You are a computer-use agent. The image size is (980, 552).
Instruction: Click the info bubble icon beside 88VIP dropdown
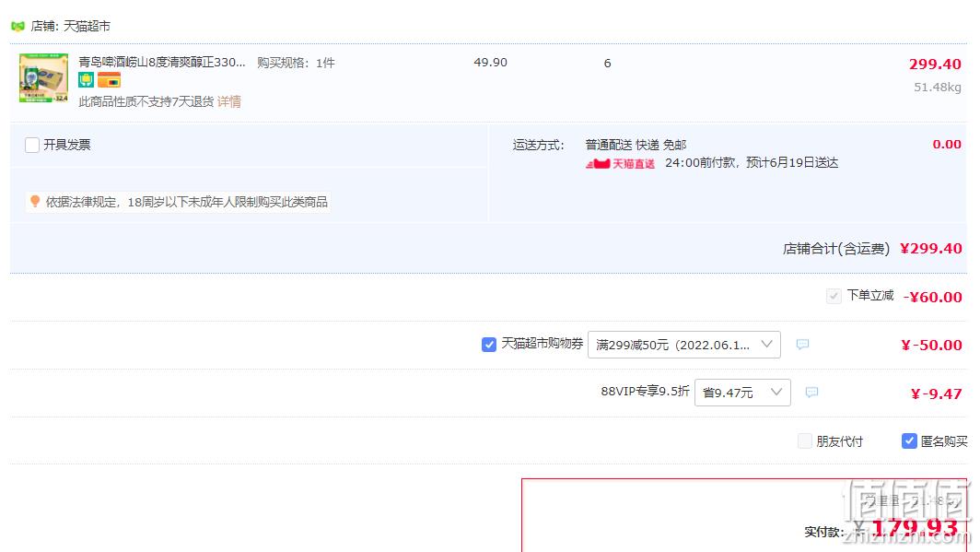point(811,393)
